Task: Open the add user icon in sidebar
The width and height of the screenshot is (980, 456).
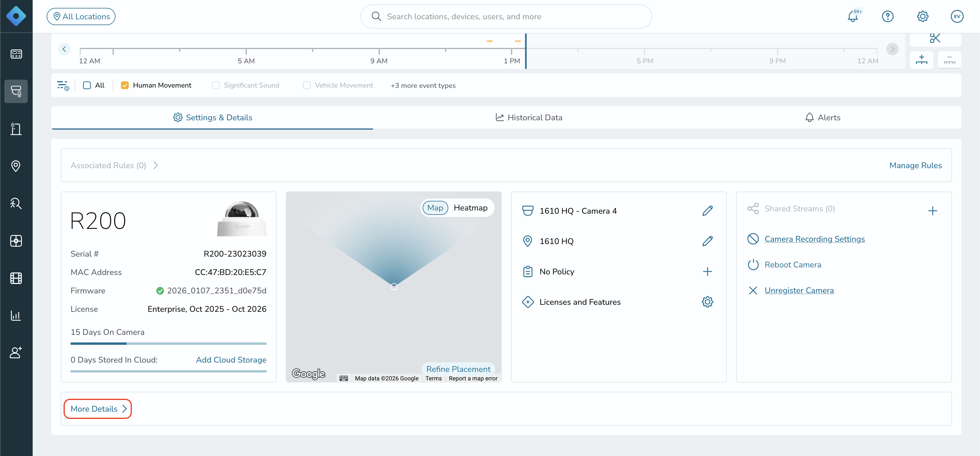Action: point(16,353)
